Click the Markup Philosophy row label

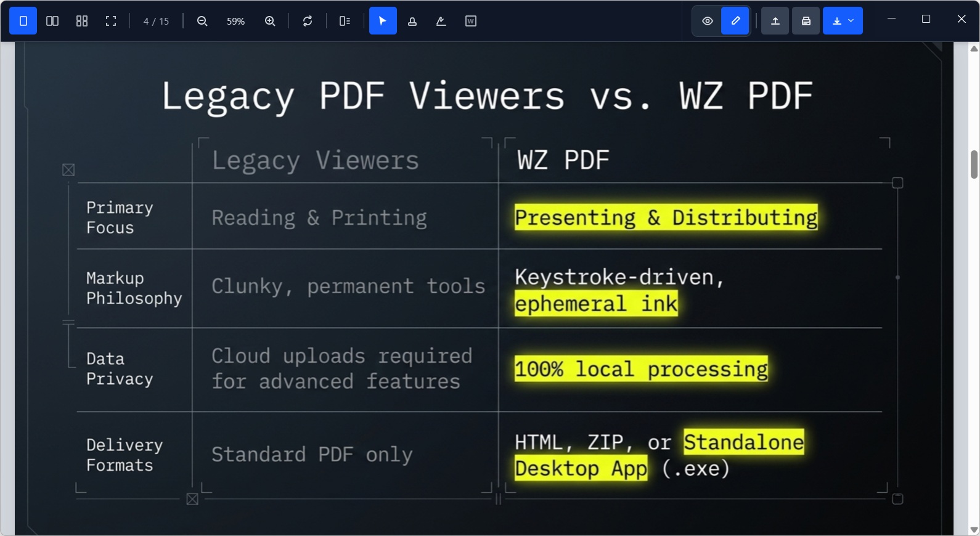134,288
